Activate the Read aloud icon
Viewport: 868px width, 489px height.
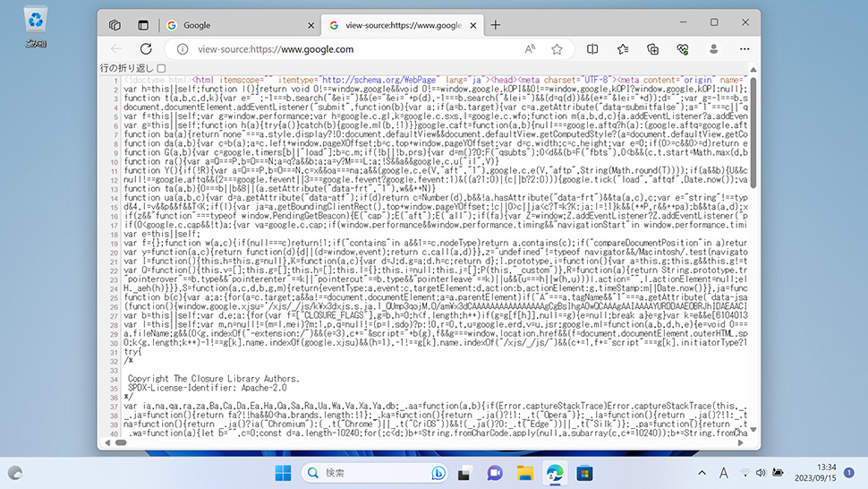pyautogui.click(x=530, y=49)
